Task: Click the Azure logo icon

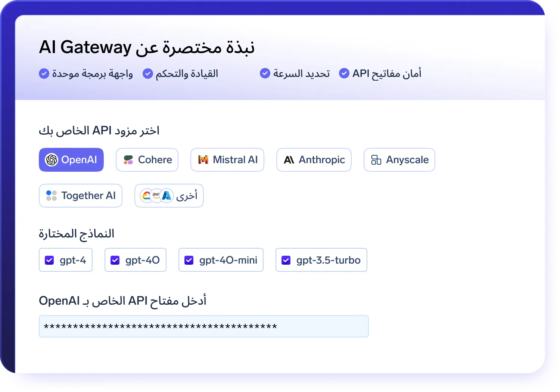Action: [167, 196]
